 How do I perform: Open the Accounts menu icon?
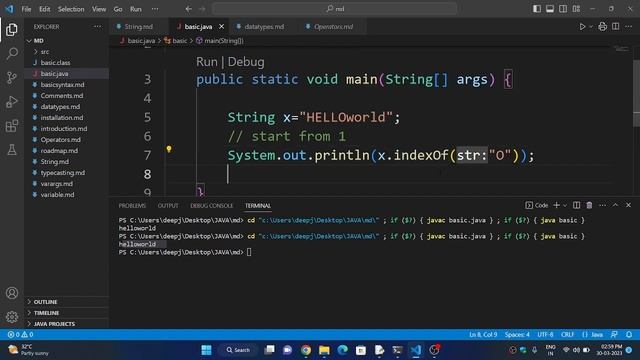tap(12, 293)
